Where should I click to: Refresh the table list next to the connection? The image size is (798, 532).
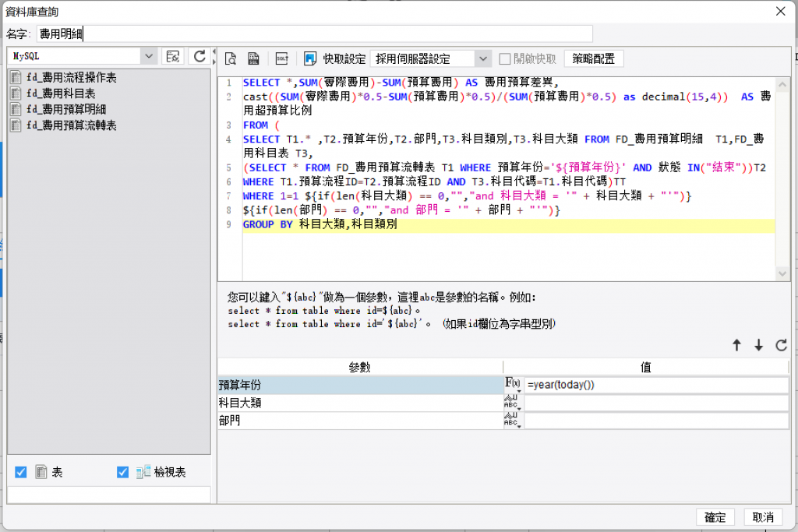point(199,56)
